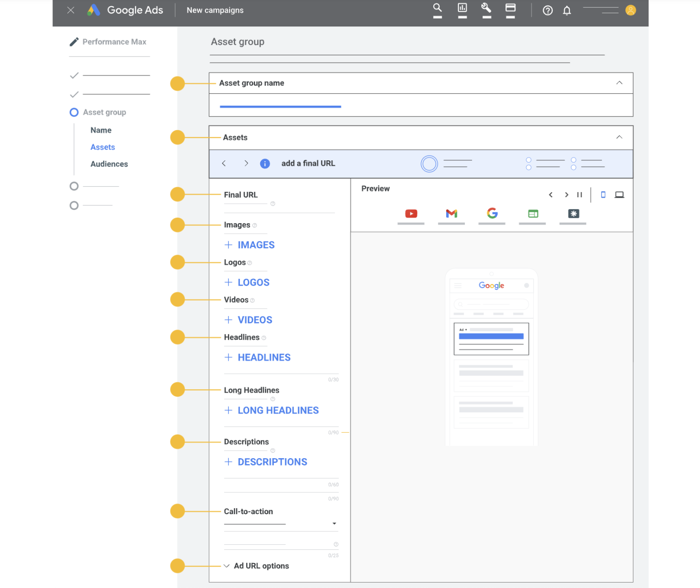This screenshot has height=588, width=700.
Task: Open tools and settings wrench
Action: pyautogui.click(x=486, y=8)
